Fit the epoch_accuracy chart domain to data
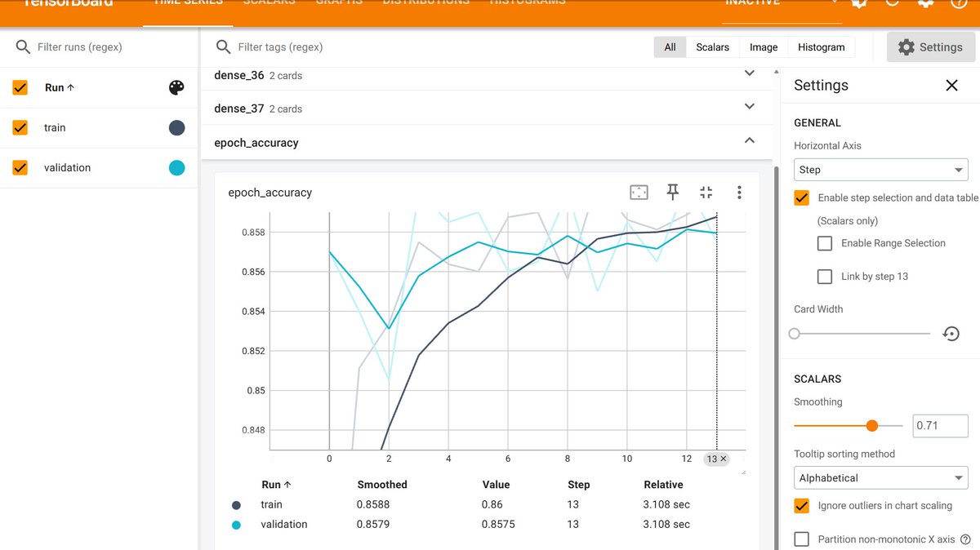 [639, 193]
